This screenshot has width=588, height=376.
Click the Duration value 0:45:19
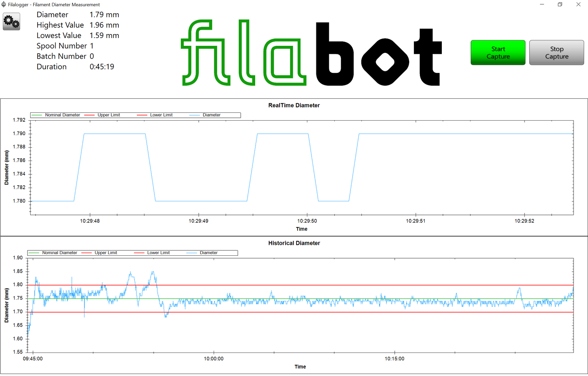102,67
